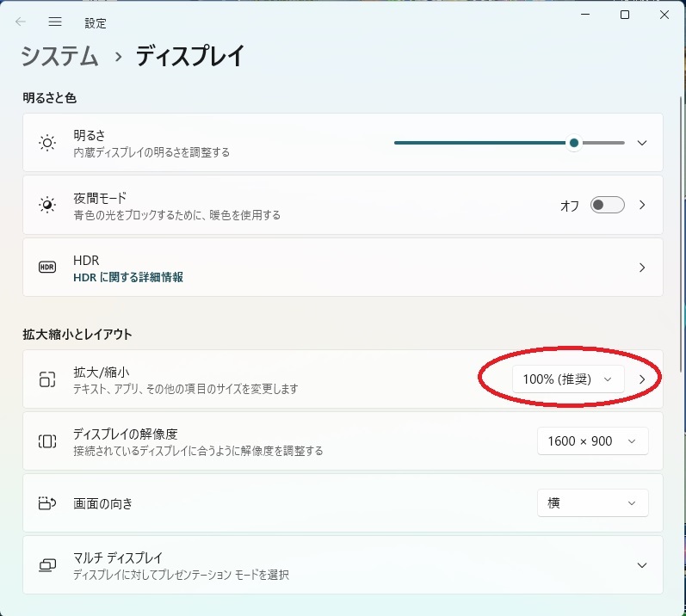Click the night light mode icon

click(47, 205)
